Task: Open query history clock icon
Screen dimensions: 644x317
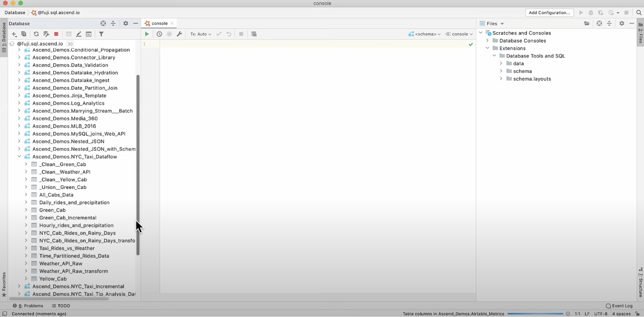Action: click(x=159, y=34)
